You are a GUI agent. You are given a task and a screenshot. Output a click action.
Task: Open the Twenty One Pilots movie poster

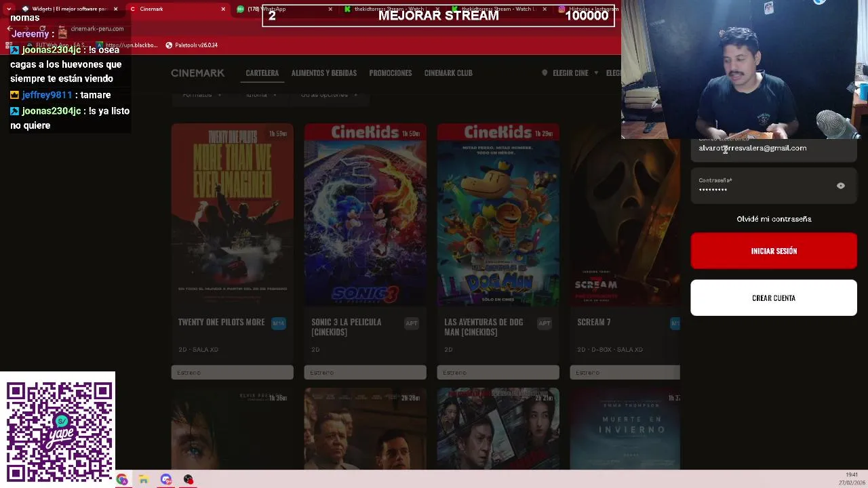click(x=232, y=215)
